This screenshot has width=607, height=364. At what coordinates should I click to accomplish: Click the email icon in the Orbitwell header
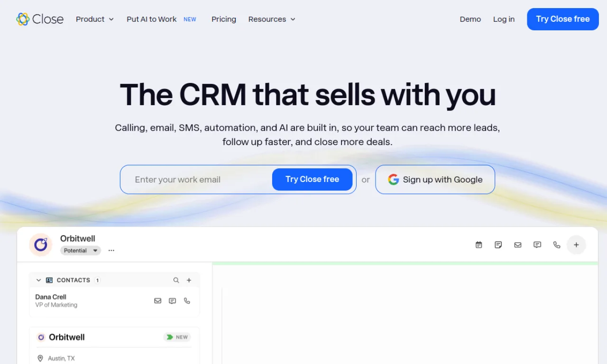pos(518,245)
